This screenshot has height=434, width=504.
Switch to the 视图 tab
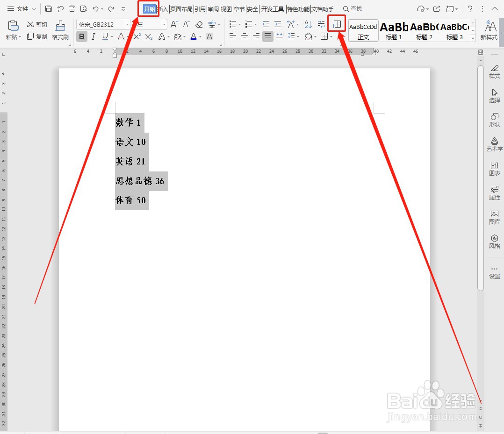[226, 9]
